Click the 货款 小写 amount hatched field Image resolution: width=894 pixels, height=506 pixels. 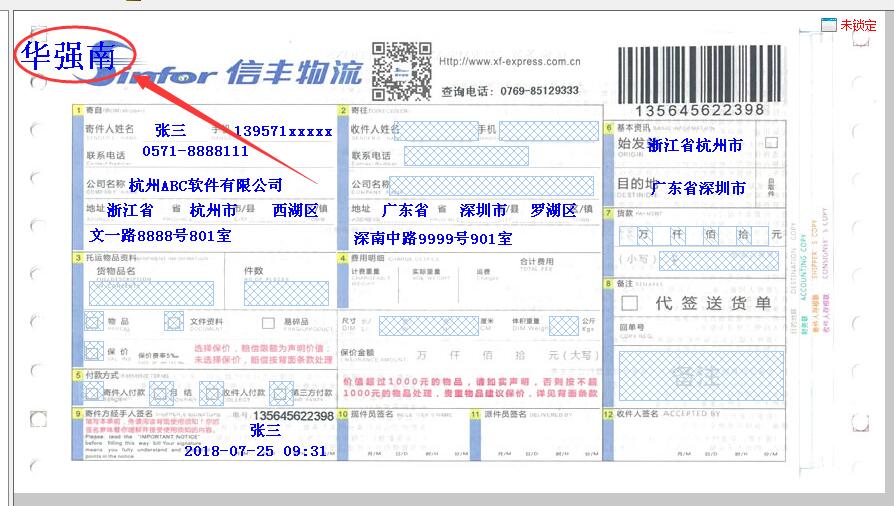tap(719, 261)
